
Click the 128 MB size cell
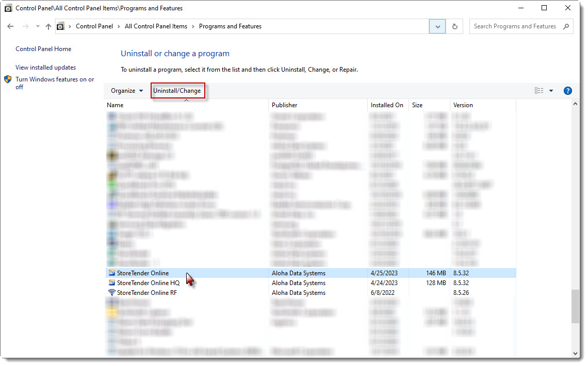(436, 283)
